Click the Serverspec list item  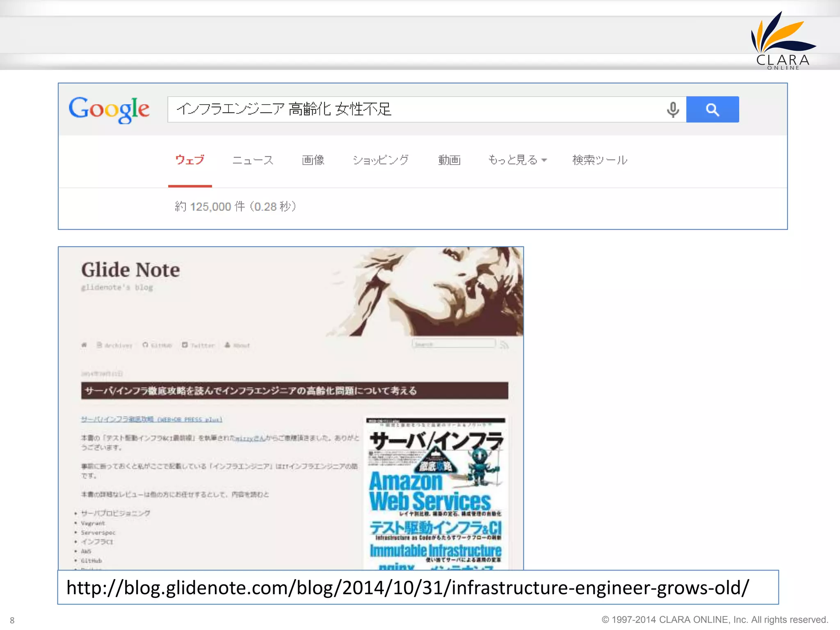pyautogui.click(x=98, y=532)
